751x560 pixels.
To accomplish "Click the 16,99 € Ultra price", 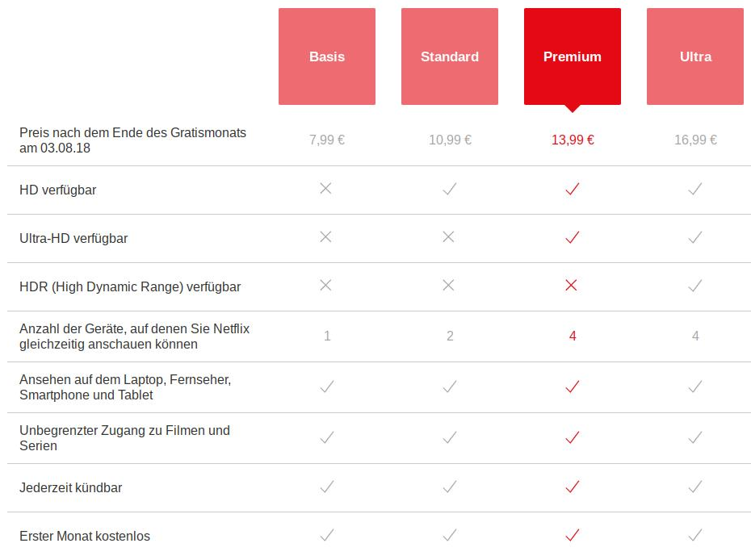I will (695, 140).
